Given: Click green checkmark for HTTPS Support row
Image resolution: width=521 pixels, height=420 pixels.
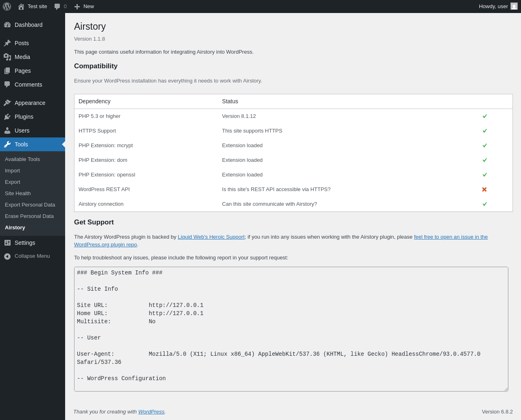Looking at the screenshot, I should click(x=485, y=131).
